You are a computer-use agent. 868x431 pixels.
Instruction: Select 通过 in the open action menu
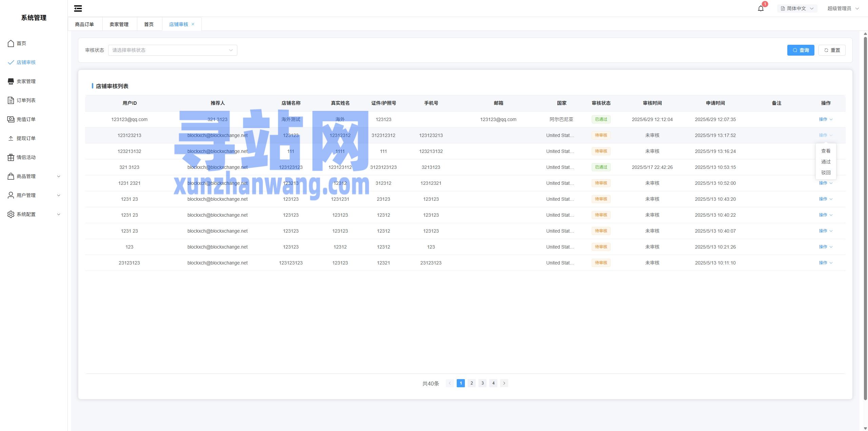tap(826, 162)
